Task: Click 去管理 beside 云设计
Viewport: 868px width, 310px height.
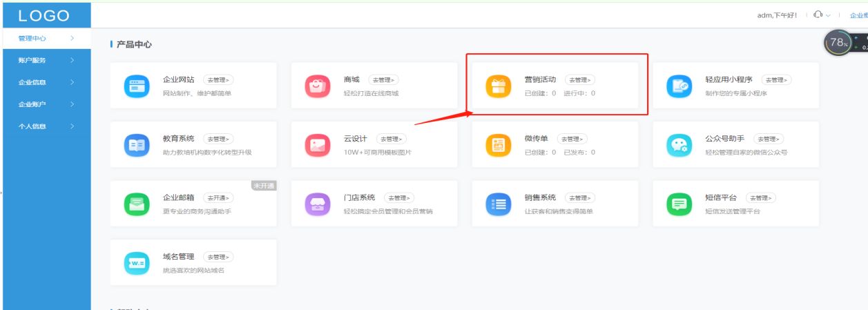Action: tap(393, 139)
